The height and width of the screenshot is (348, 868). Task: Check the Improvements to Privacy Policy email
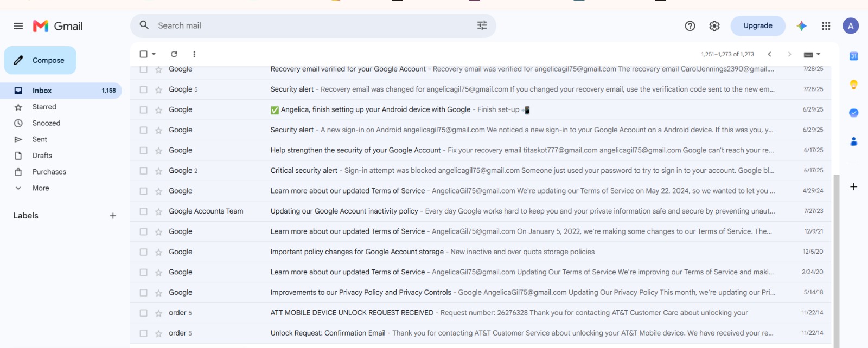pos(143,293)
